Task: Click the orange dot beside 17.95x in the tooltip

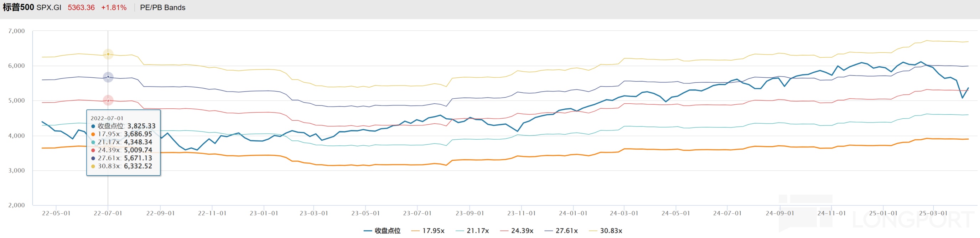Action: (x=93, y=134)
